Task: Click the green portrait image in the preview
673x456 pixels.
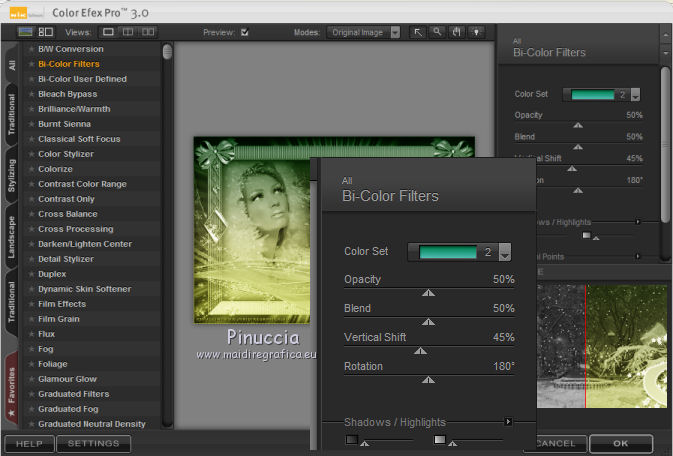Action: (x=252, y=230)
